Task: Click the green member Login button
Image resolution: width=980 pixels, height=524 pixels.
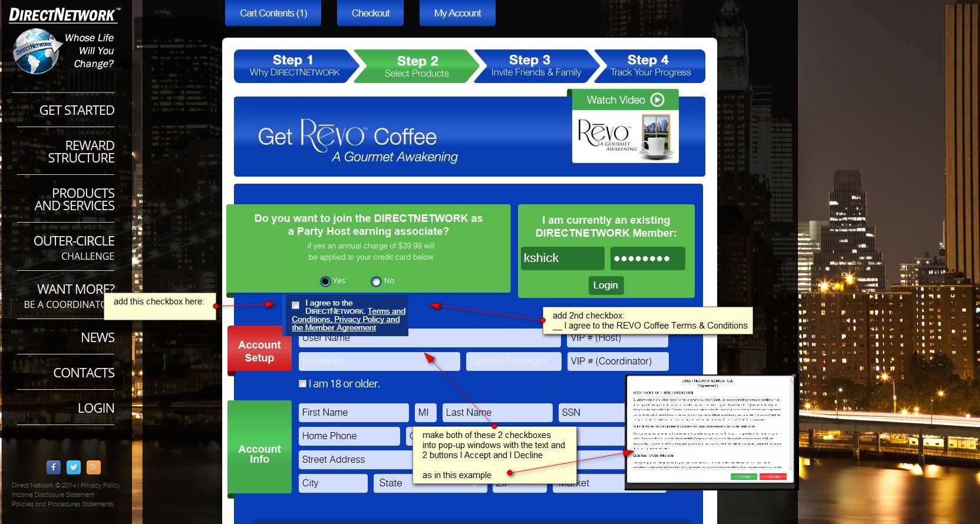Action: pos(606,286)
